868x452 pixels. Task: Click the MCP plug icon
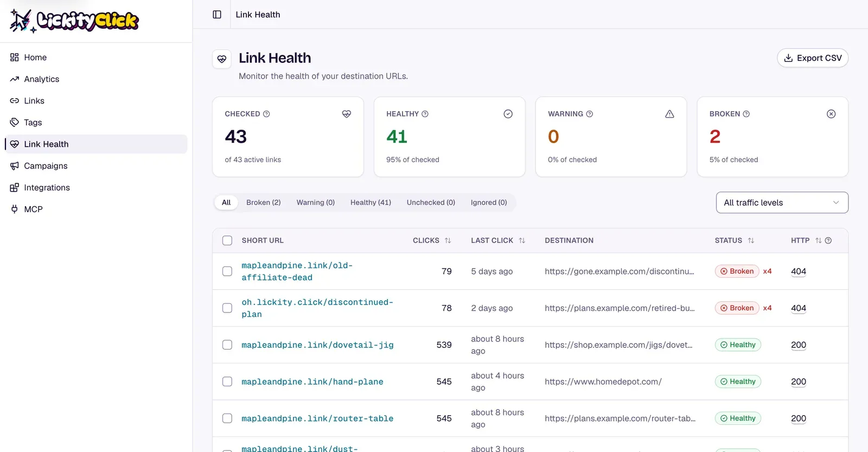15,209
